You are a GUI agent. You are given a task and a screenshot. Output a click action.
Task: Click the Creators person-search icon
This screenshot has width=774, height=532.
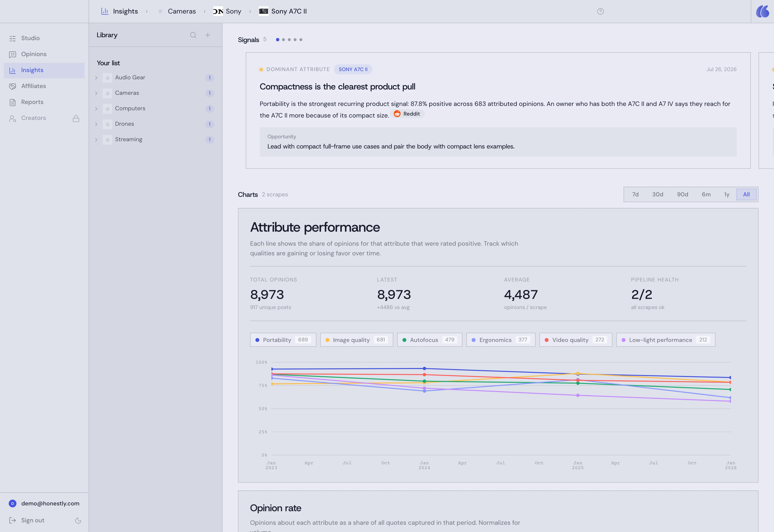pyautogui.click(x=13, y=118)
